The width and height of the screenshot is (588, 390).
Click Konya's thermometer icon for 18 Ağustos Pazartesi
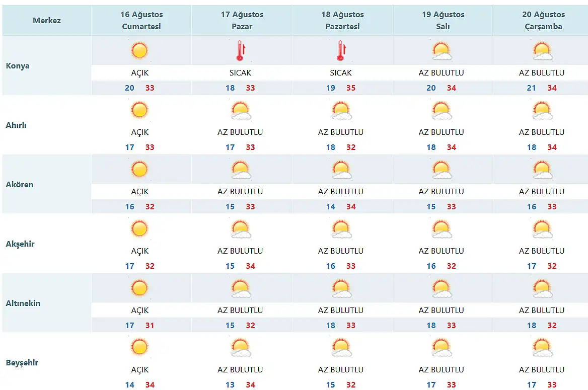341,51
